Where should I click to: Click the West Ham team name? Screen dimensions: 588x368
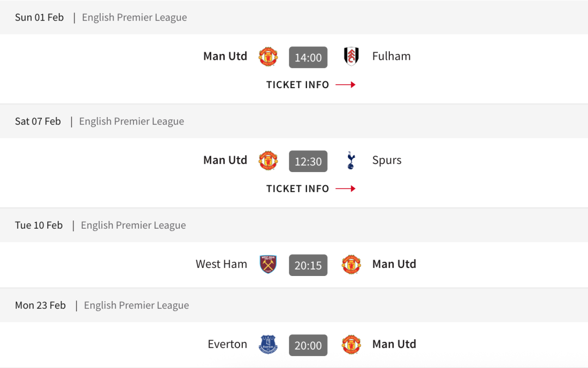[222, 264]
